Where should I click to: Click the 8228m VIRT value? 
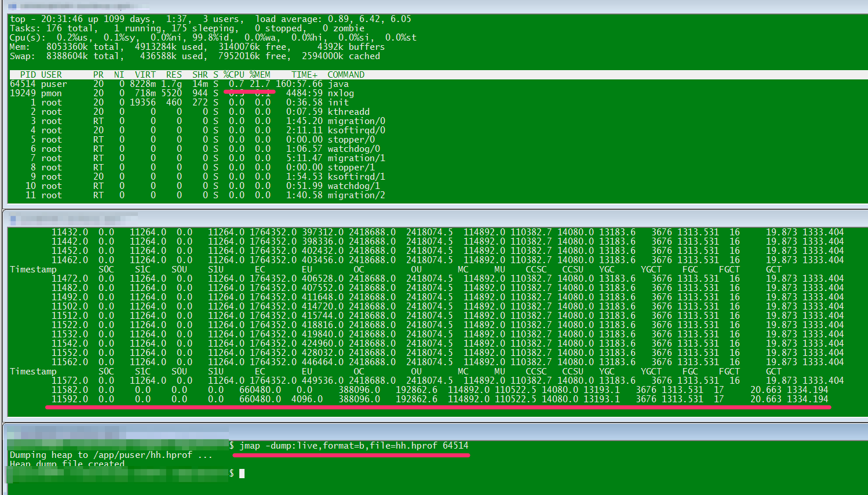(x=143, y=84)
